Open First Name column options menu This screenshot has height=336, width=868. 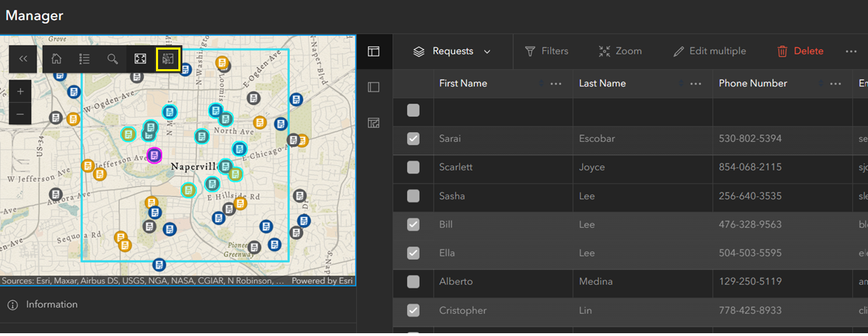[556, 84]
